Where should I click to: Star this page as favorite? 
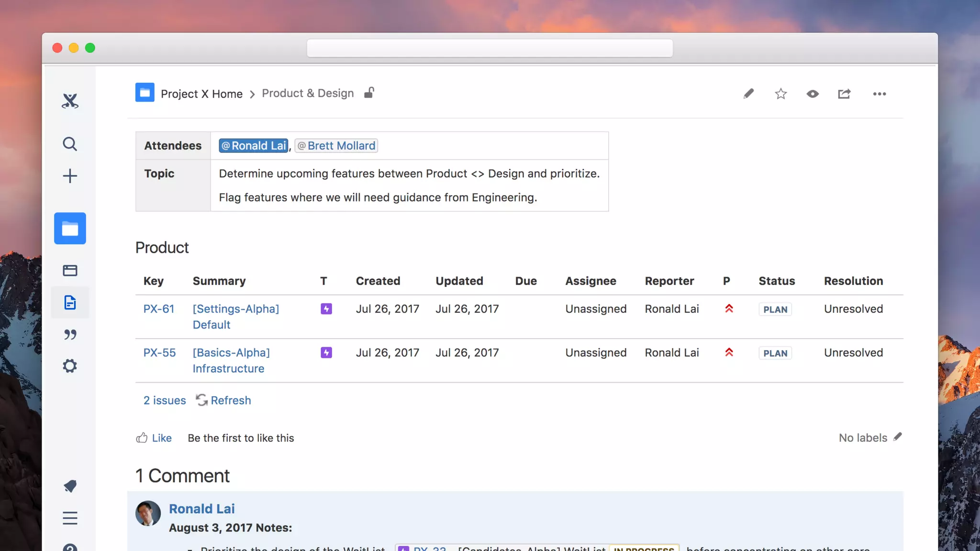(780, 94)
